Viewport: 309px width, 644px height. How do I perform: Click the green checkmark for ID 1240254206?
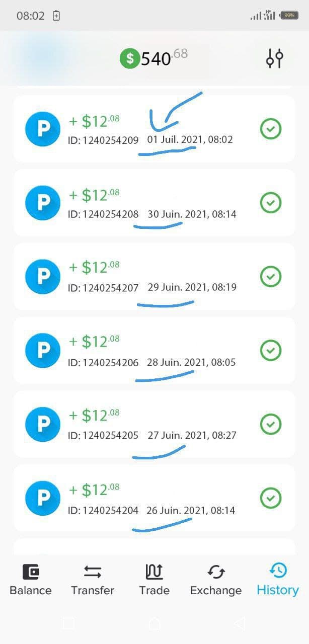click(x=271, y=350)
